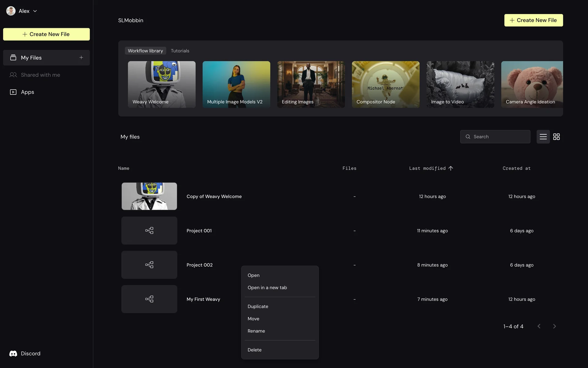Go to previous page arrow
The width and height of the screenshot is (588, 368).
pyautogui.click(x=539, y=326)
